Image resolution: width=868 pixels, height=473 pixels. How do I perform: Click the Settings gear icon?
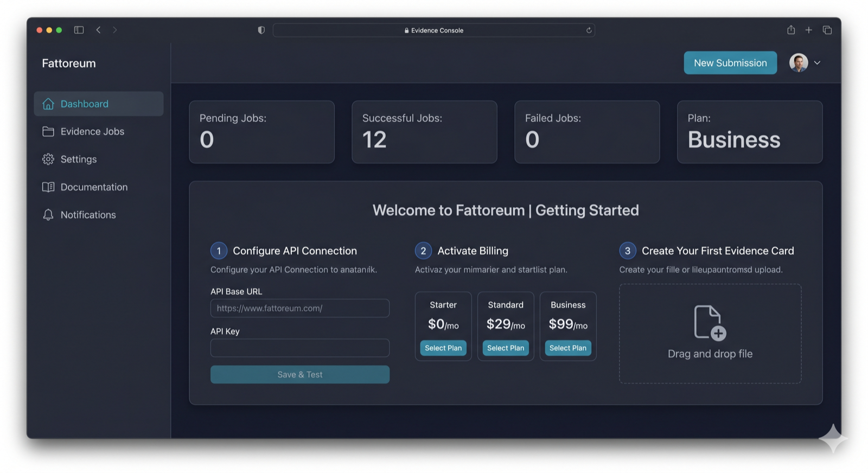coord(48,159)
